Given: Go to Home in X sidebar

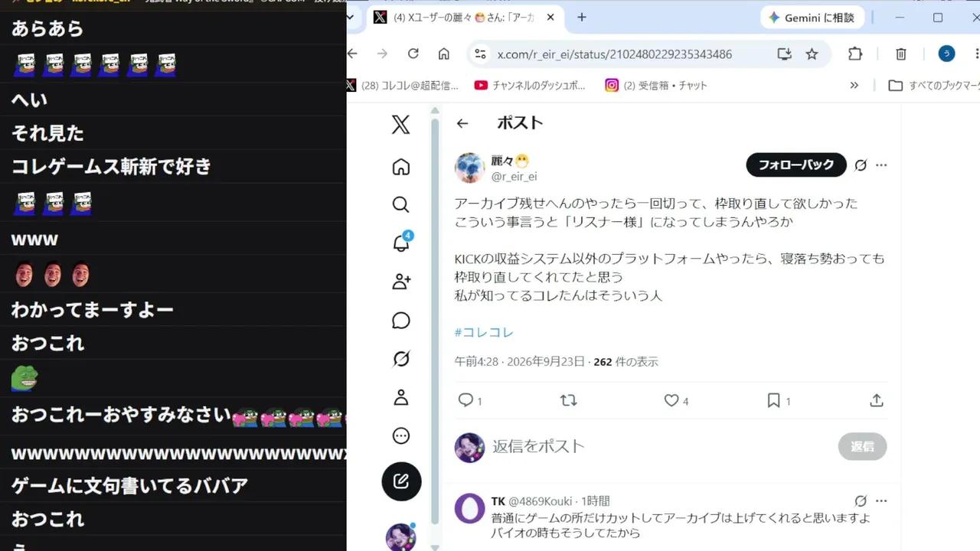Looking at the screenshot, I should [400, 167].
